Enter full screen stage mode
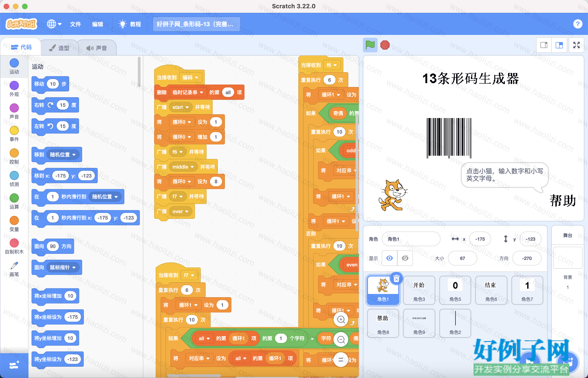 (576, 45)
